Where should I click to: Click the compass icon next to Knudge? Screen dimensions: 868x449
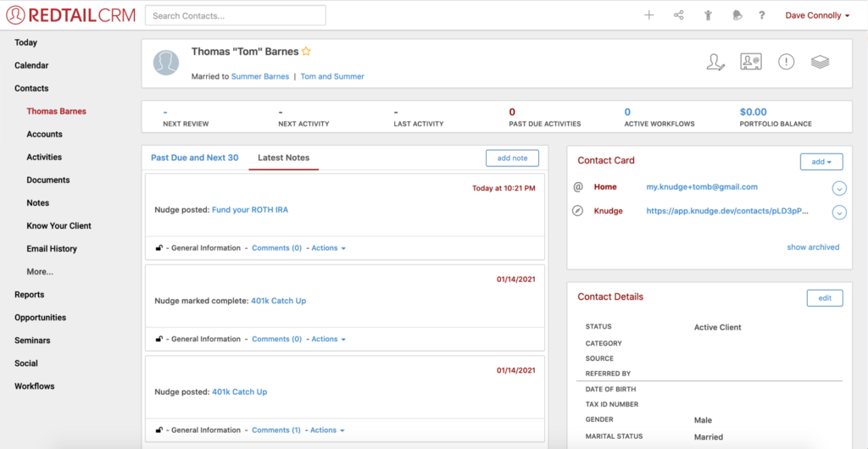pos(578,211)
